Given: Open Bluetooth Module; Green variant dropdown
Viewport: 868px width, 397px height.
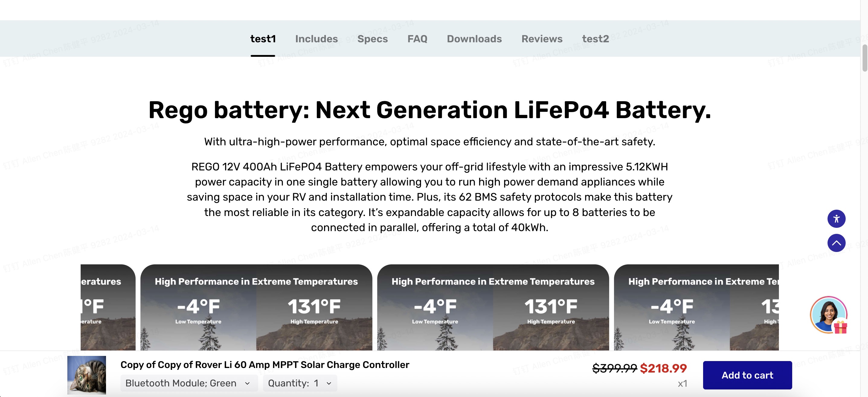Looking at the screenshot, I should tap(189, 383).
